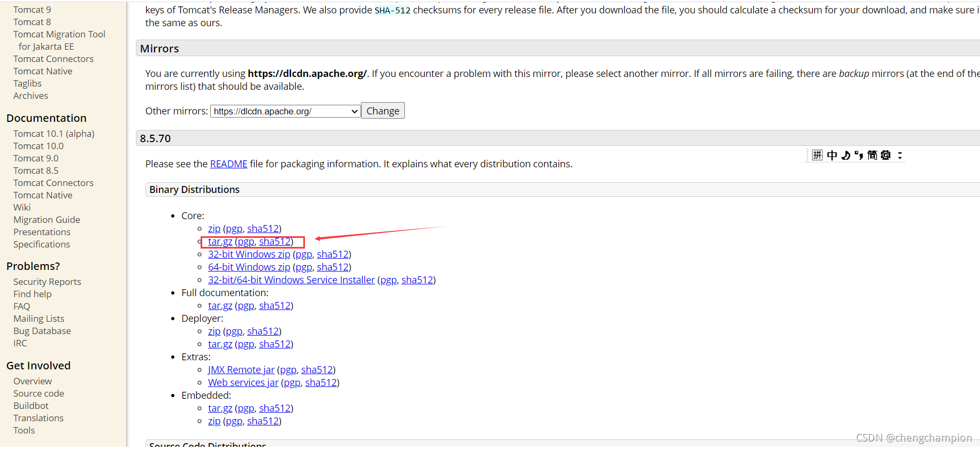Click the IME half-moon full/half-width icon

click(846, 155)
